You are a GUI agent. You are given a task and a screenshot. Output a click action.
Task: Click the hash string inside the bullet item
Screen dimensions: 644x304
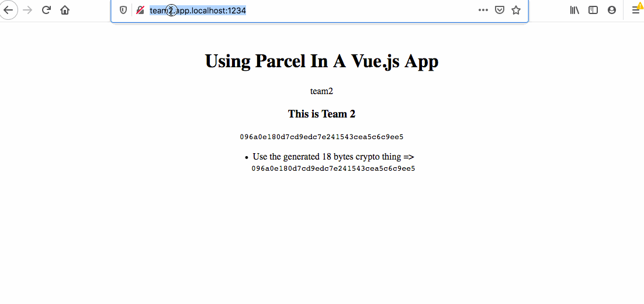(x=333, y=168)
